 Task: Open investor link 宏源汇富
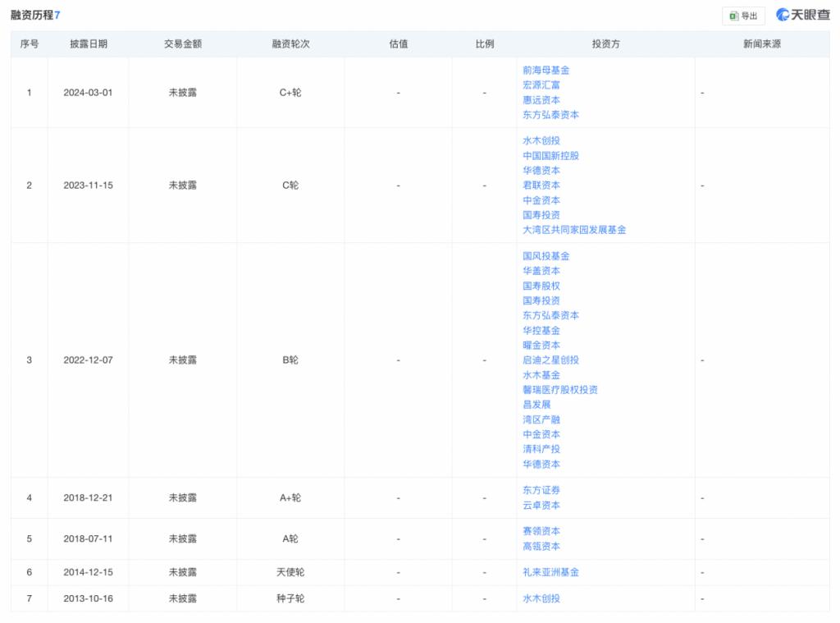point(541,85)
